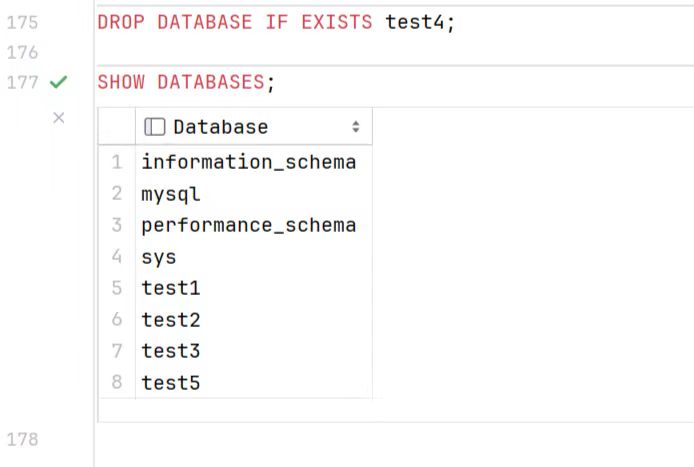Sort results using the Database column arrows
Image resolution: width=694 pixels, height=467 pixels.
click(x=355, y=127)
